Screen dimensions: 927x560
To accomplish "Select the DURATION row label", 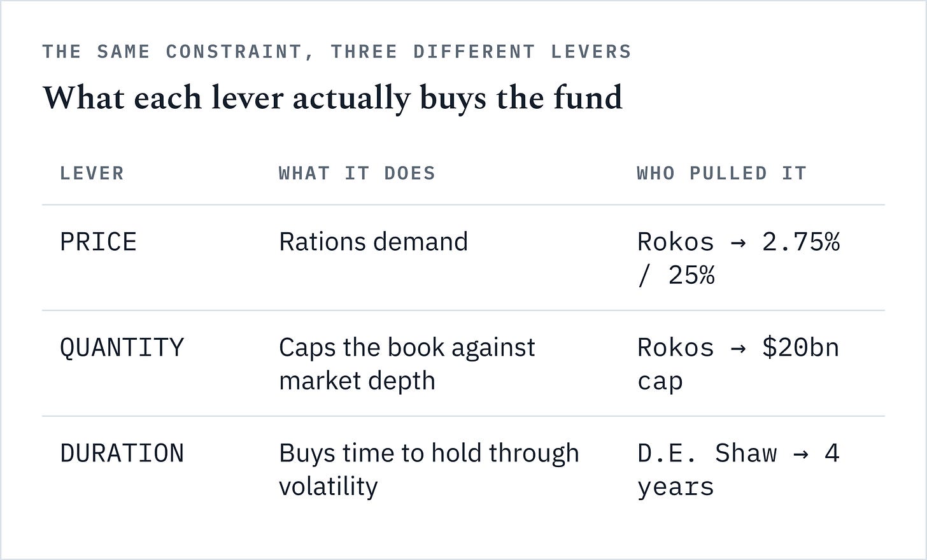I will pos(122,453).
